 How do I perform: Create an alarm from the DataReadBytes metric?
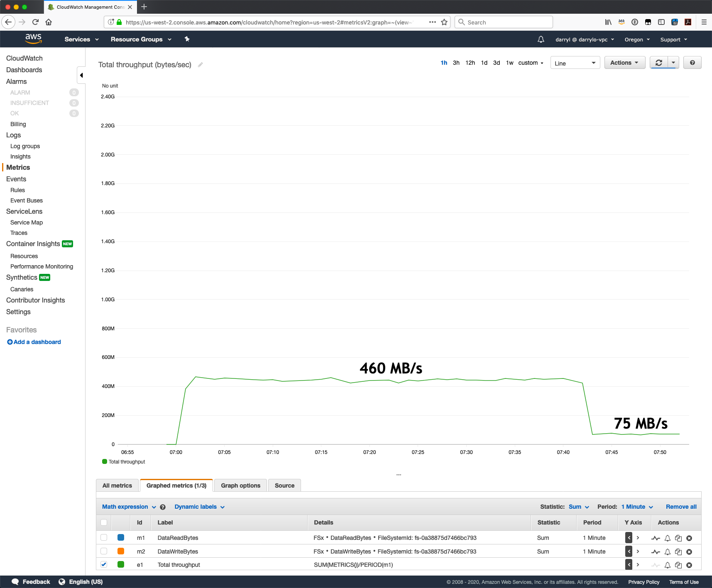(x=667, y=538)
